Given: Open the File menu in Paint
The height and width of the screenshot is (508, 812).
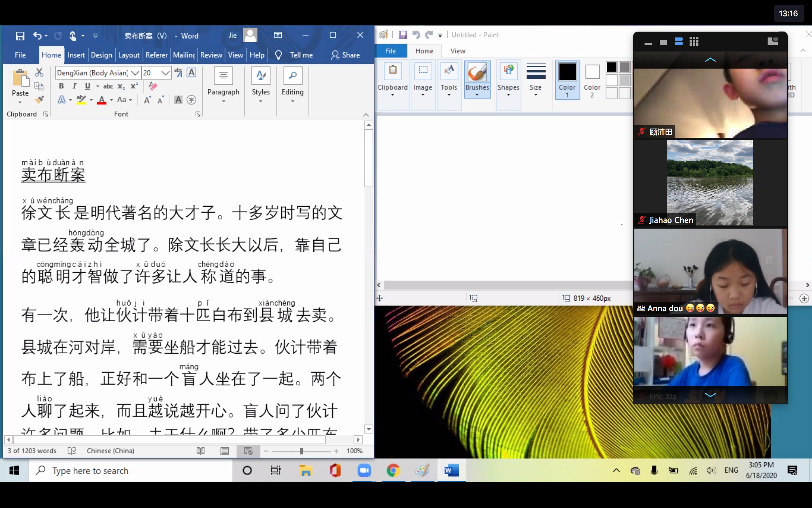Looking at the screenshot, I should [x=390, y=51].
